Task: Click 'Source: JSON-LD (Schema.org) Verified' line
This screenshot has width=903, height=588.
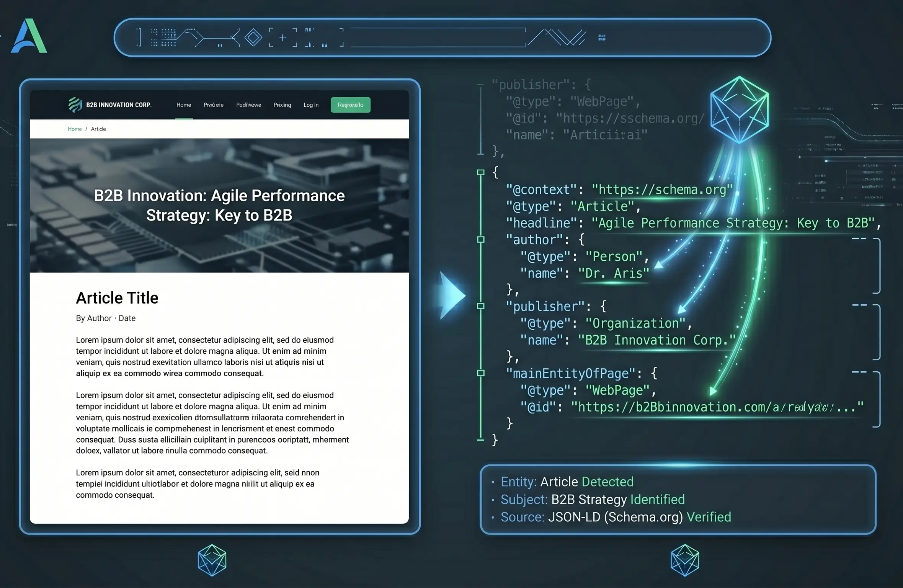Action: point(616,517)
